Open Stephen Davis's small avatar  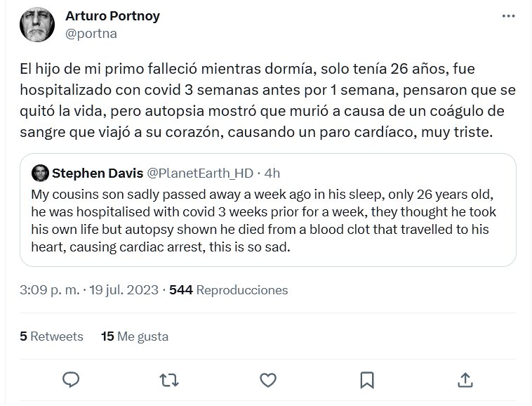click(x=40, y=173)
